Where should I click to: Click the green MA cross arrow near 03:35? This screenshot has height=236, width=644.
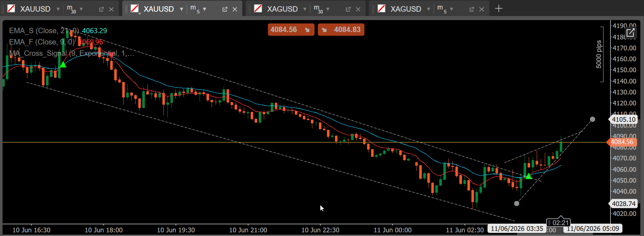(528, 176)
